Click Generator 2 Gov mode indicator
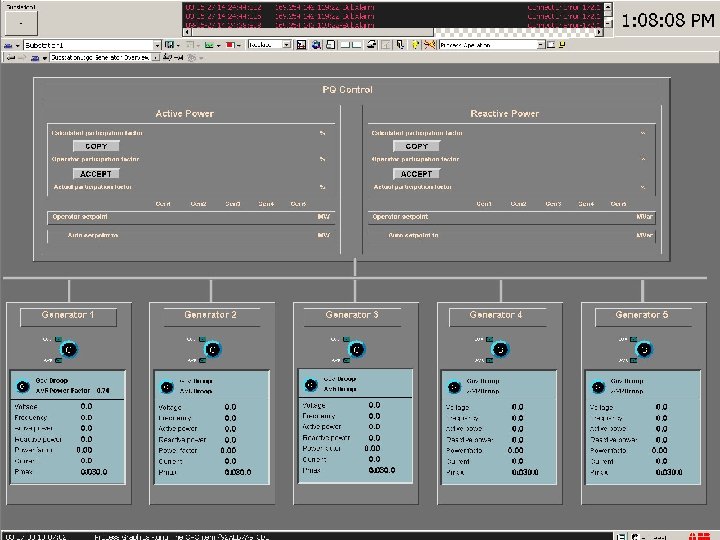This screenshot has height=540, width=720. pyautogui.click(x=202, y=339)
